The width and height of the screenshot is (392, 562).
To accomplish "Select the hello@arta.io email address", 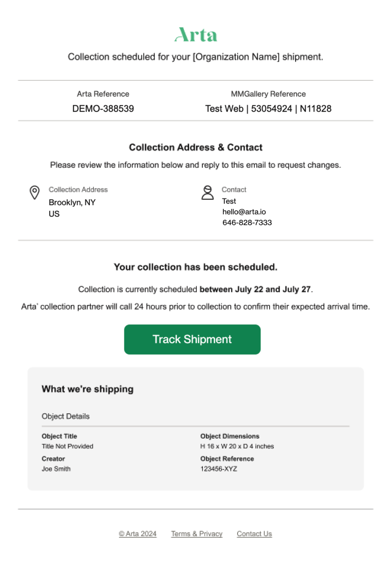I will 244,212.
